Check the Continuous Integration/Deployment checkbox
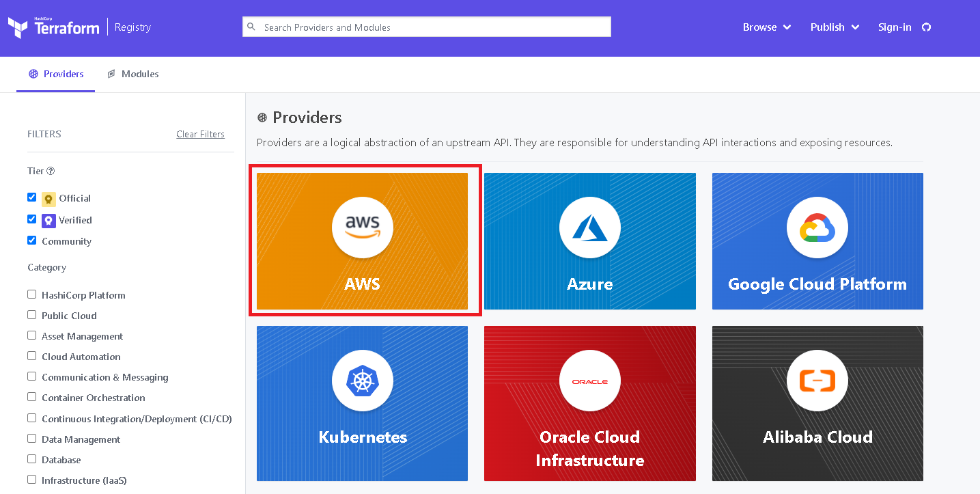The width and height of the screenshot is (980, 494). click(x=31, y=418)
